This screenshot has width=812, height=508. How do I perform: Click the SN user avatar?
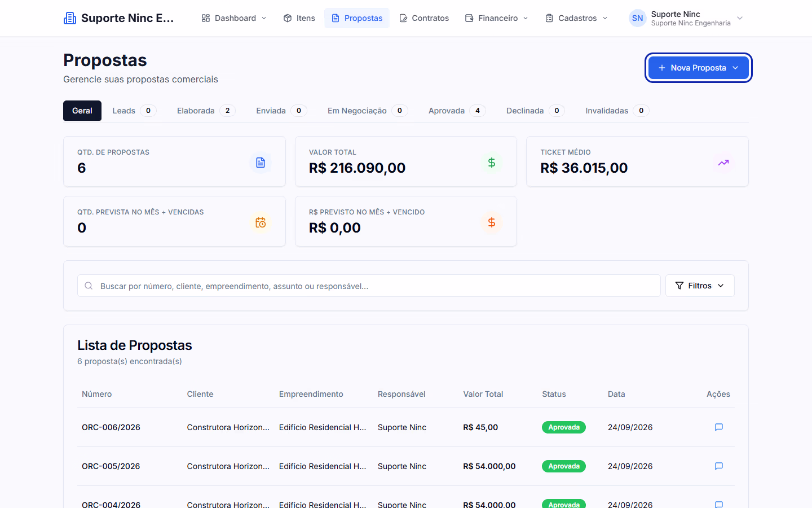click(637, 18)
